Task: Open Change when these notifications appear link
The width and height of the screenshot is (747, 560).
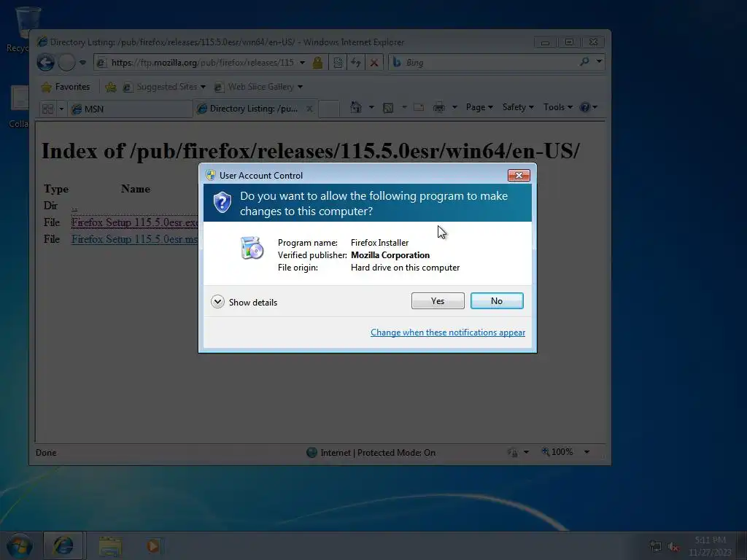Action: (x=448, y=332)
